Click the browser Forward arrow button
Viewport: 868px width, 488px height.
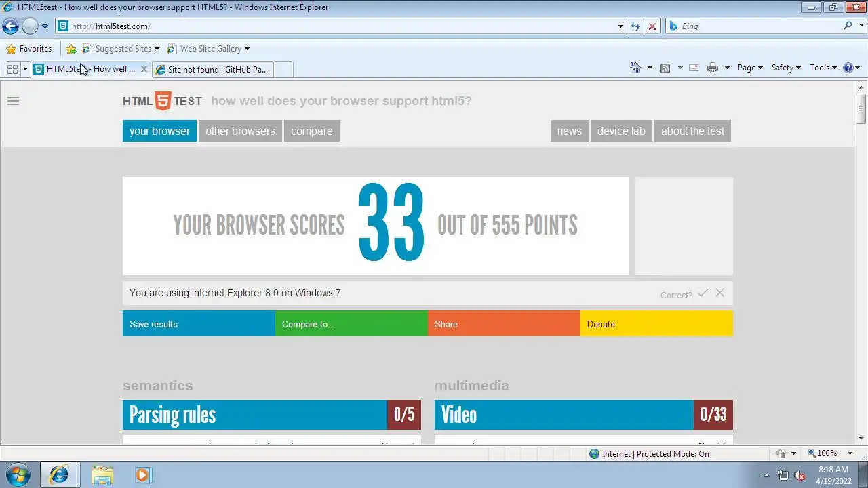coord(30,26)
